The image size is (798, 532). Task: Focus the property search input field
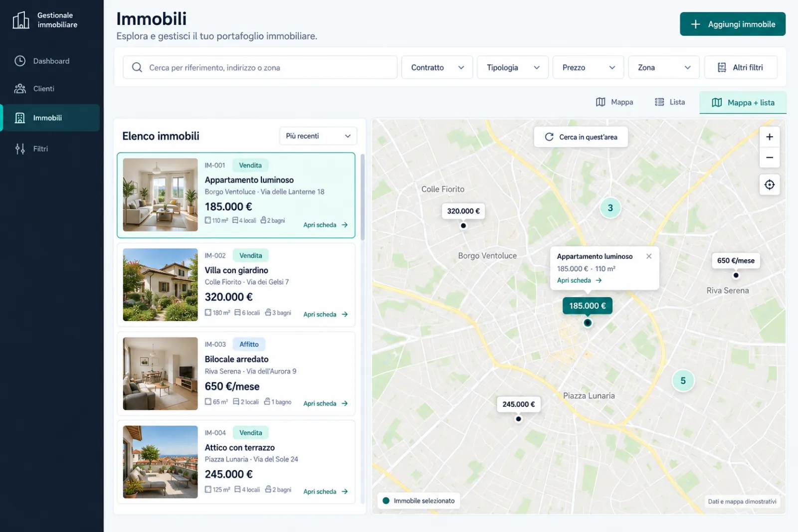click(260, 67)
